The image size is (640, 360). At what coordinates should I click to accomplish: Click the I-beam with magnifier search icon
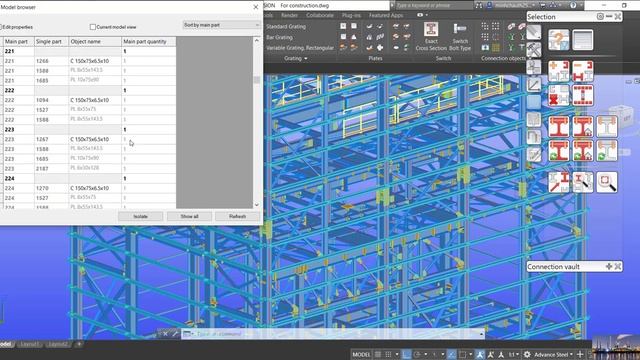[x=582, y=182]
